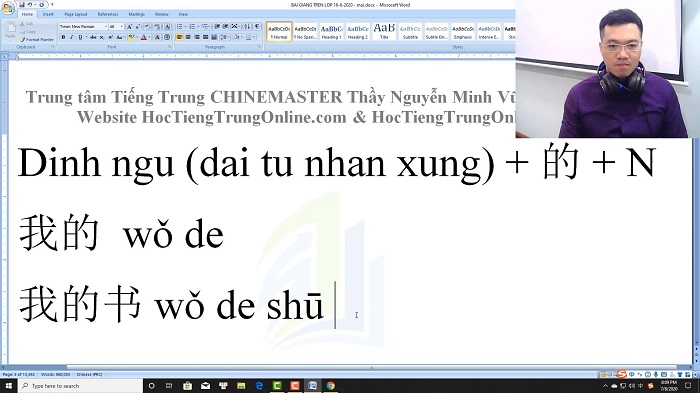Open the Page Layout tab

click(76, 14)
